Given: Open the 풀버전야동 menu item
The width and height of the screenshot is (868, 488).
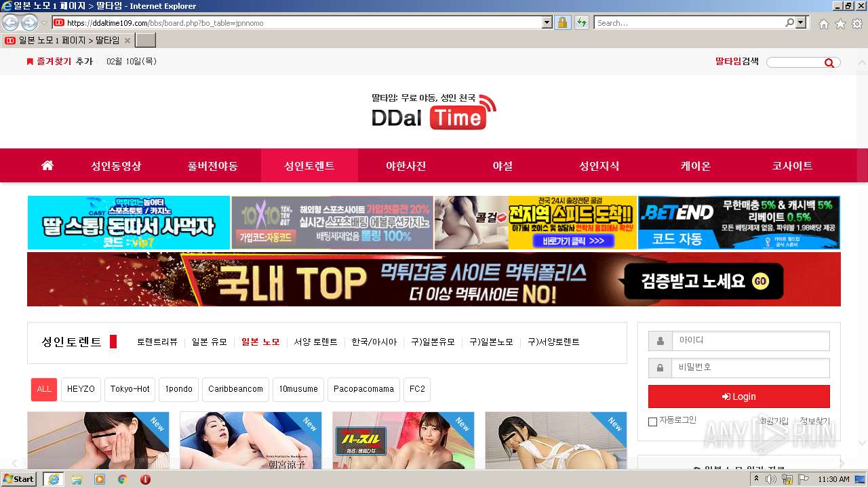Looking at the screenshot, I should pos(213,165).
